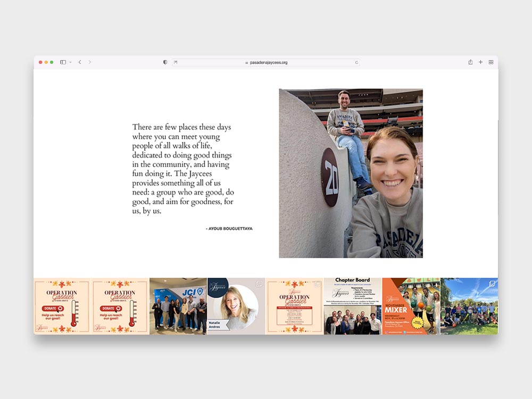Screen dimensions: 532x399
Task: Click the reader icon in address bar
Action: (x=176, y=62)
